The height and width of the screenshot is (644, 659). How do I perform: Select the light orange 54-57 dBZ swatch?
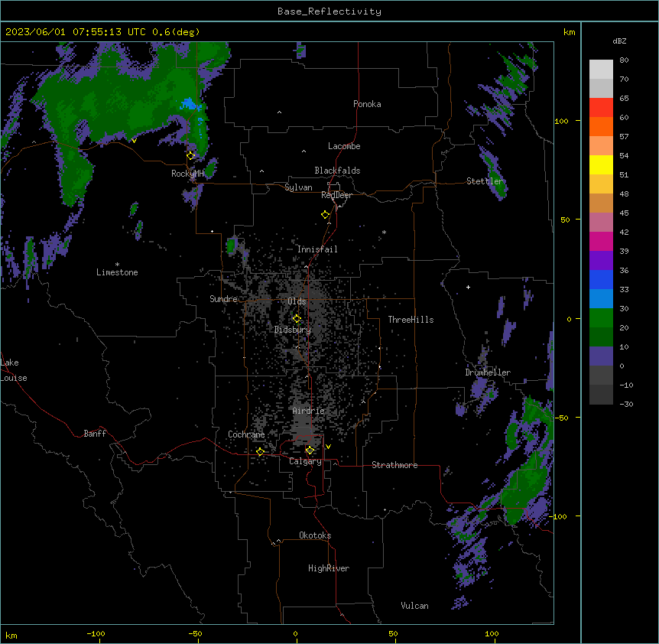(601, 146)
